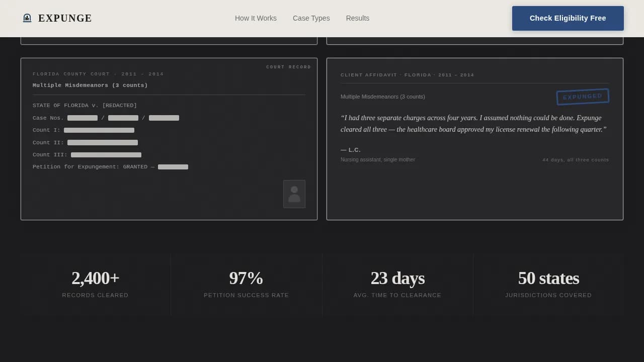
Task: Click the EXPUNGE wordmark in the header
Action: [x=65, y=18]
